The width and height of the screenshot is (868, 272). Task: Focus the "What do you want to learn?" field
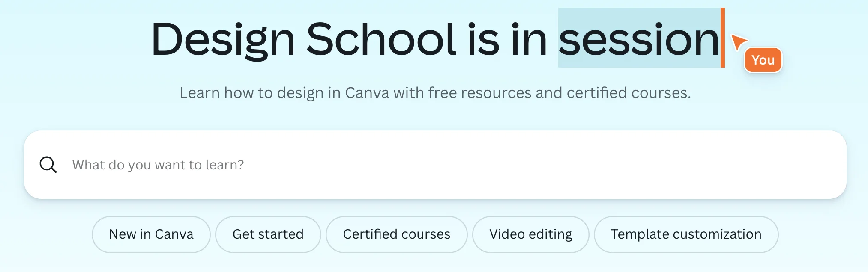[x=386, y=165]
